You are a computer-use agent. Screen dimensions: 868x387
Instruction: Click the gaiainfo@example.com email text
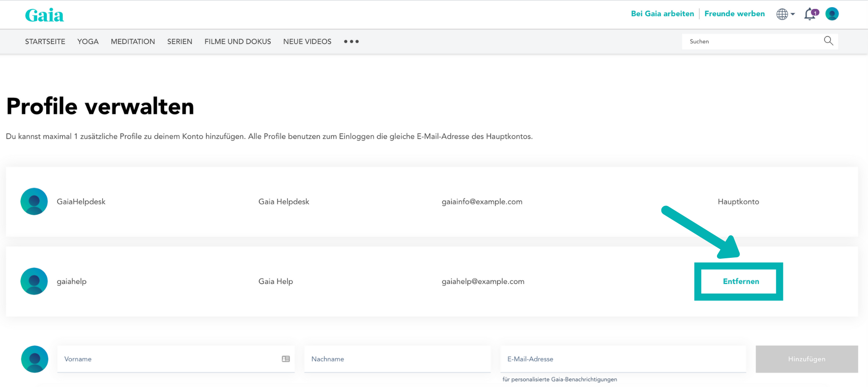click(x=482, y=202)
